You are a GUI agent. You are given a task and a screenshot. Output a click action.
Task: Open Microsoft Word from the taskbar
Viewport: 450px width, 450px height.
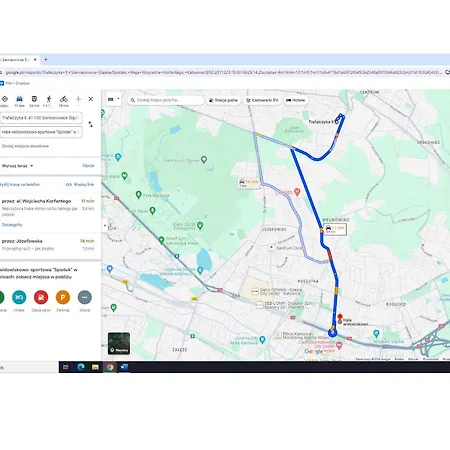coord(124,367)
